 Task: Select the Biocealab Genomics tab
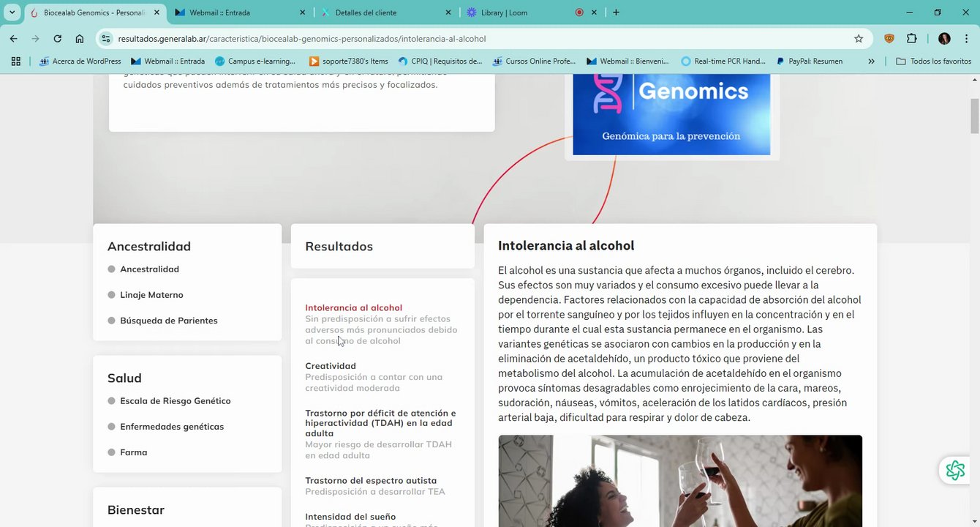(x=95, y=12)
